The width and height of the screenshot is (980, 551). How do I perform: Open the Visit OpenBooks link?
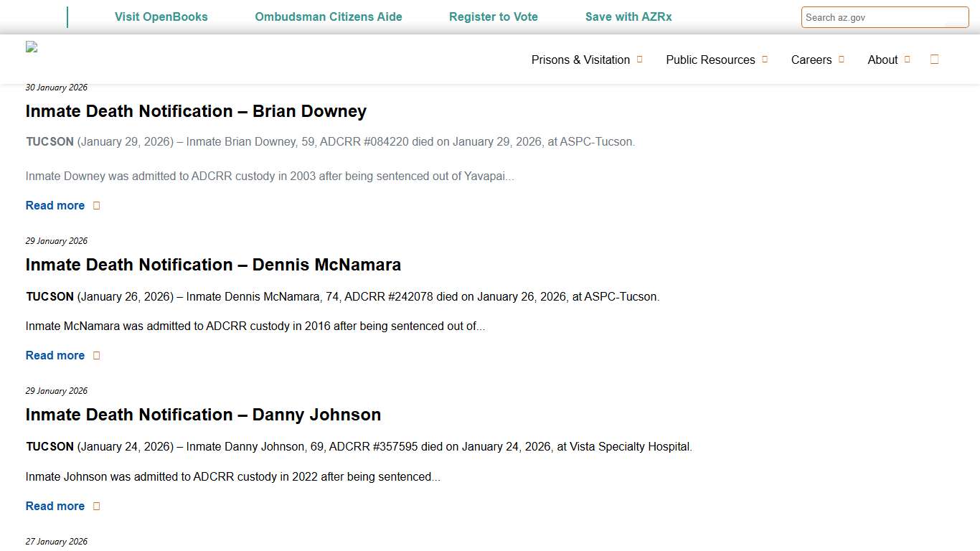click(x=161, y=17)
